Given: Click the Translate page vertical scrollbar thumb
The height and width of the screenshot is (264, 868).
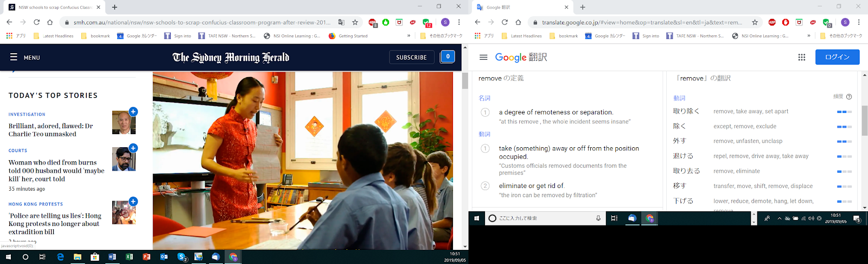Looking at the screenshot, I should point(864,121).
